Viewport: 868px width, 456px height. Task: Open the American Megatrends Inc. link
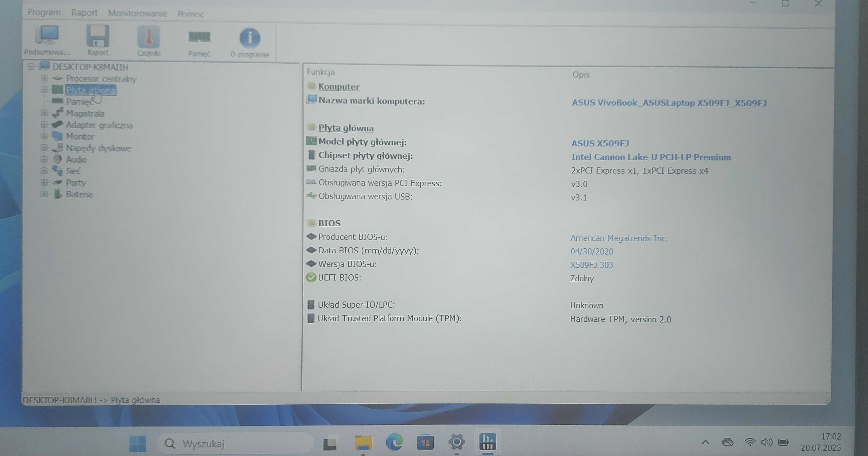click(x=619, y=238)
